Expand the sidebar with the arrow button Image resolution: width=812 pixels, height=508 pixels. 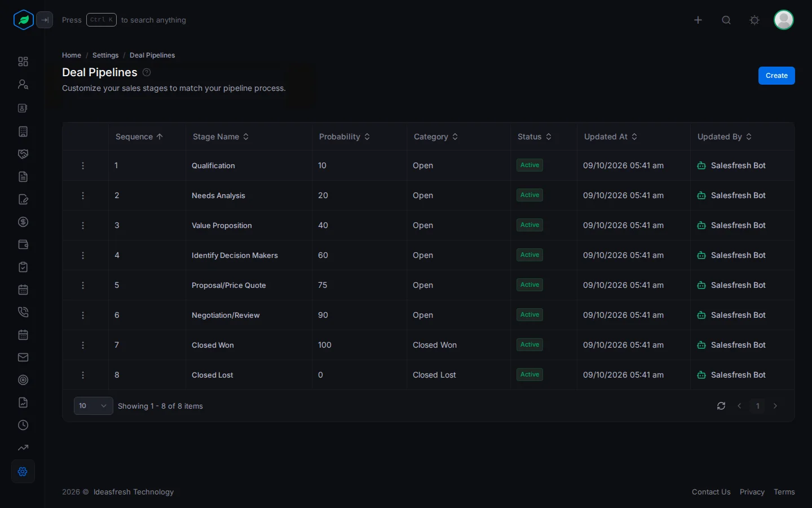pos(45,20)
